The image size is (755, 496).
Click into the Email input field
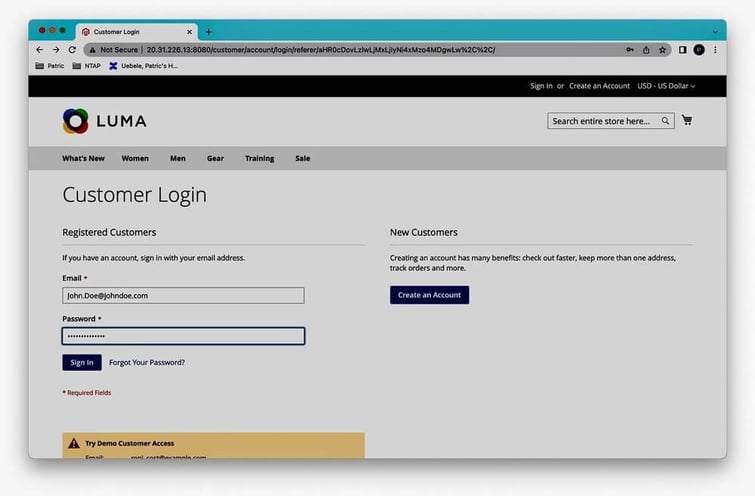tap(183, 296)
